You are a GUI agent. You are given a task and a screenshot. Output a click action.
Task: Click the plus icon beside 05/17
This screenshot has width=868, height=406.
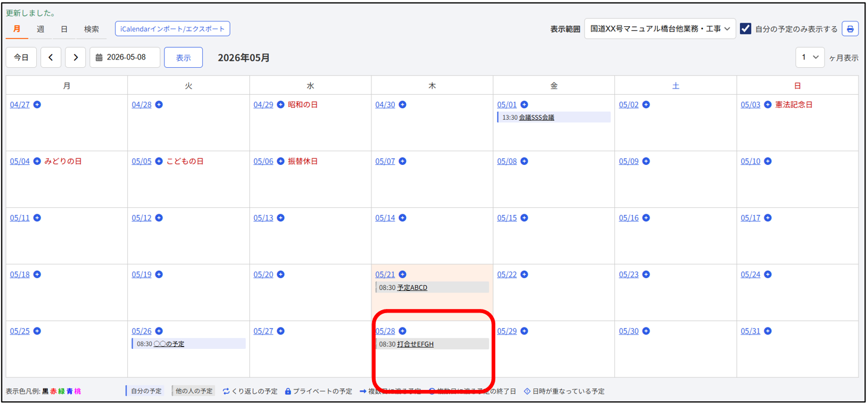[x=768, y=218]
